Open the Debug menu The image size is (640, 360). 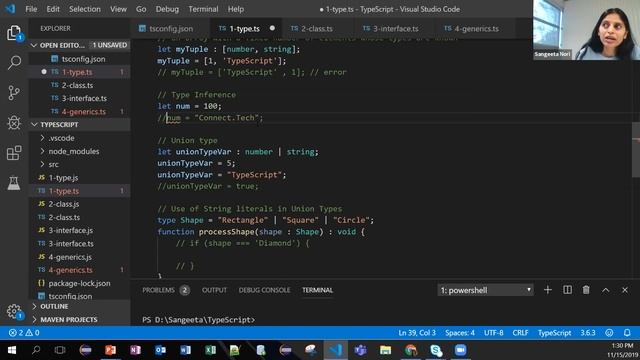coord(167,9)
